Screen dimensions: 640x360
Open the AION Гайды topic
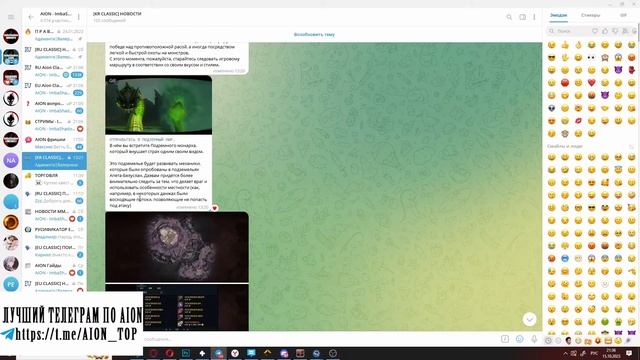point(54,269)
